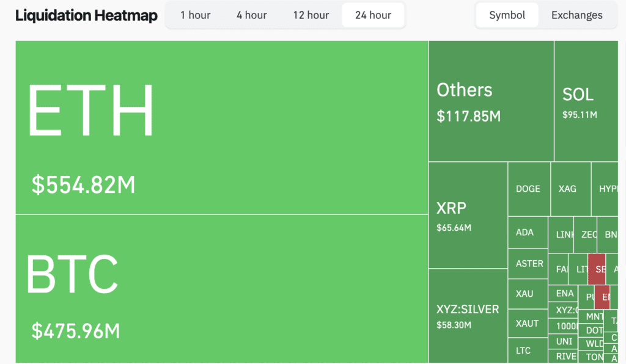Open the LTC heatmap tile
This screenshot has height=364, width=626.
pos(528,351)
